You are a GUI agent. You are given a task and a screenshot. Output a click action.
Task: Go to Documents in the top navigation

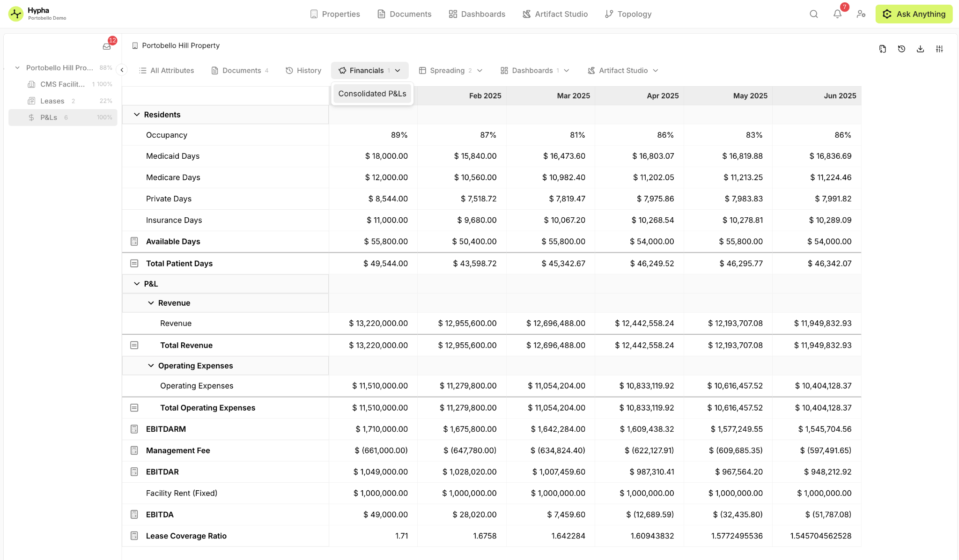(405, 14)
